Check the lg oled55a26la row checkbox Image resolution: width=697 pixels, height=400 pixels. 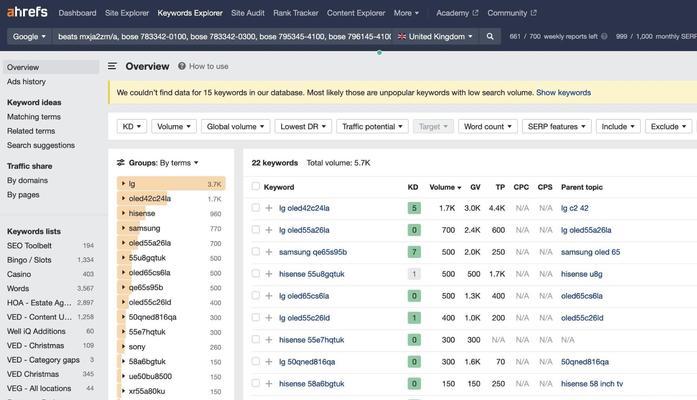256,229
